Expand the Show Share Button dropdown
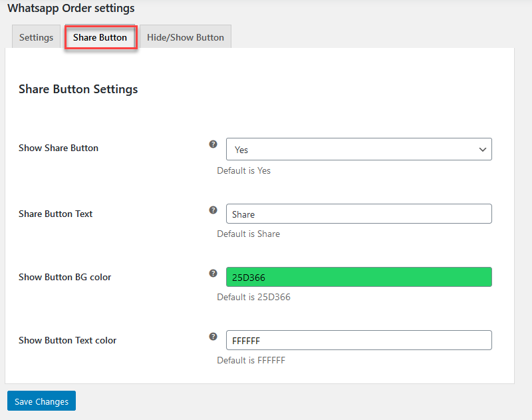Screen dimensions: 532x420 (x=359, y=149)
